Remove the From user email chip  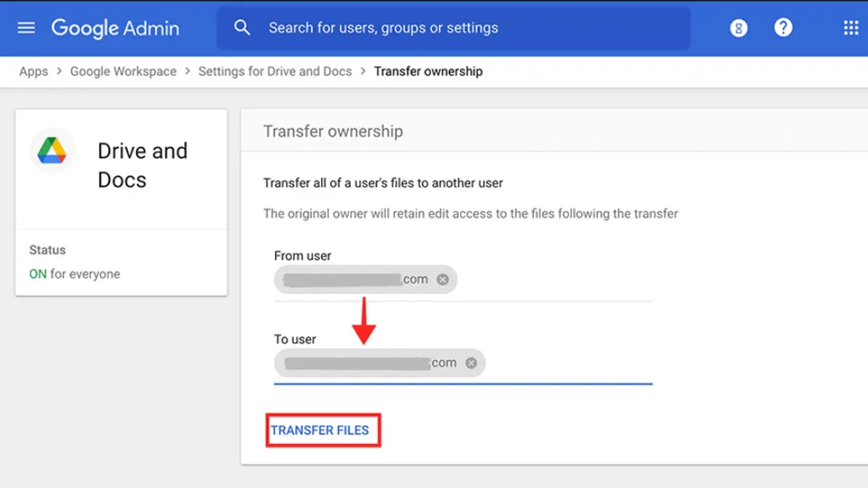(x=442, y=280)
